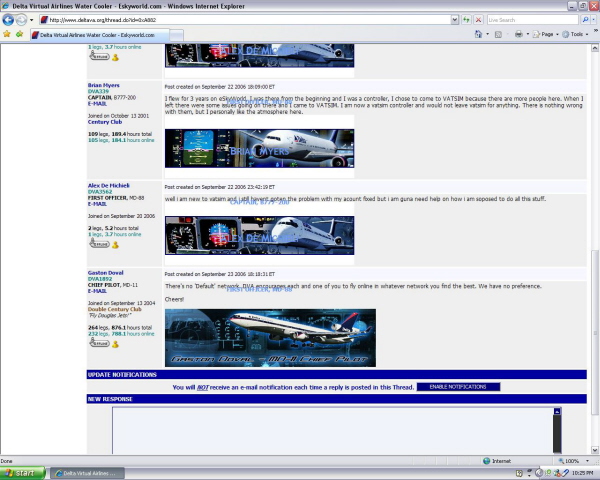The height and width of the screenshot is (480, 600).
Task: Click the browser Forward arrow button
Action: click(x=21, y=20)
